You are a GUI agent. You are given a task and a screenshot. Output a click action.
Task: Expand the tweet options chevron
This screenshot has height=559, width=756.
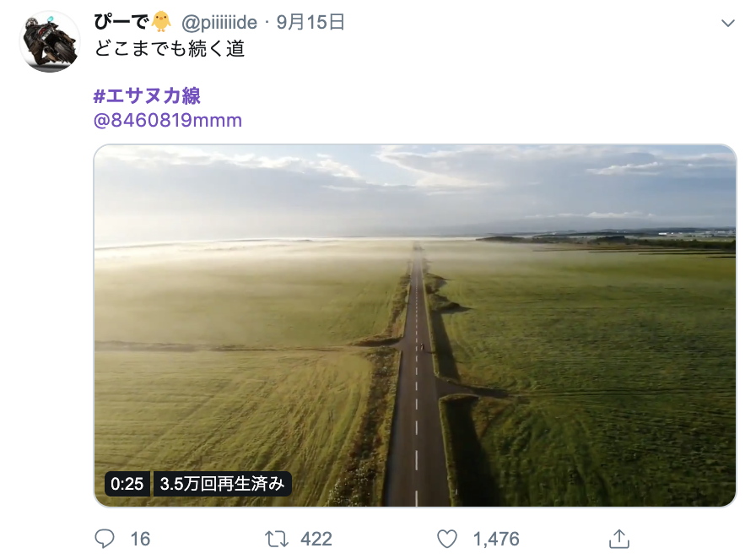point(727,23)
